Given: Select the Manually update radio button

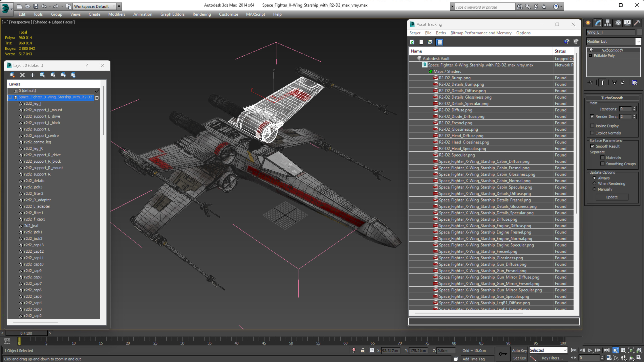Looking at the screenshot, I should [x=594, y=189].
